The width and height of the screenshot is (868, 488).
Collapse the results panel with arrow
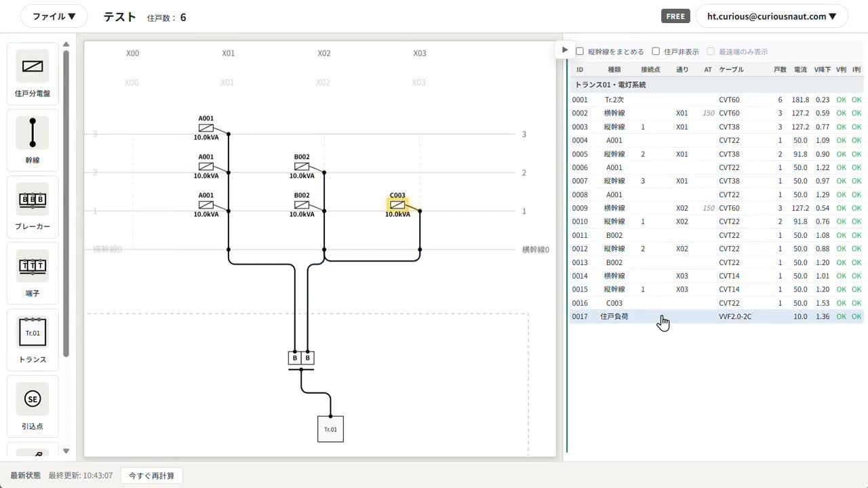(565, 50)
